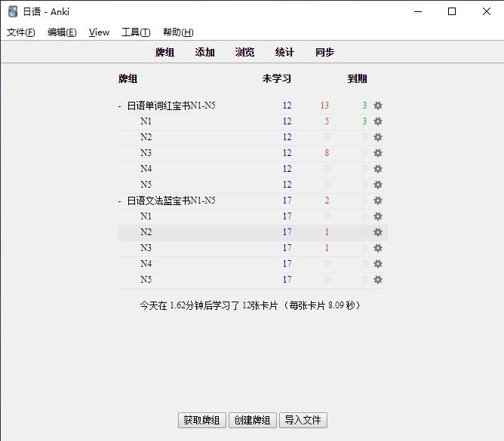Open N1 subdeck of 日语文法蓝宝书
Viewport: 504px width, 441px height.
(146, 216)
